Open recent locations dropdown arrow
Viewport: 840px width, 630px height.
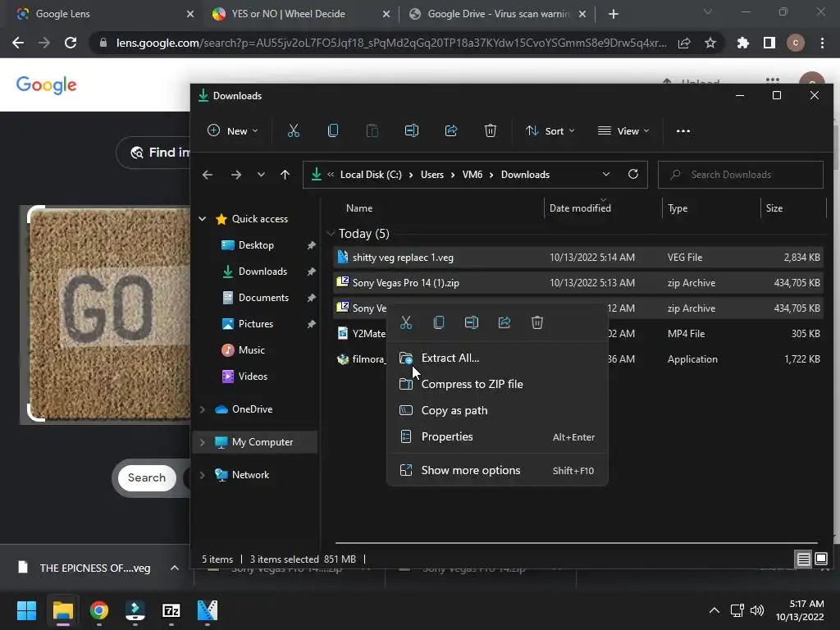point(261,175)
